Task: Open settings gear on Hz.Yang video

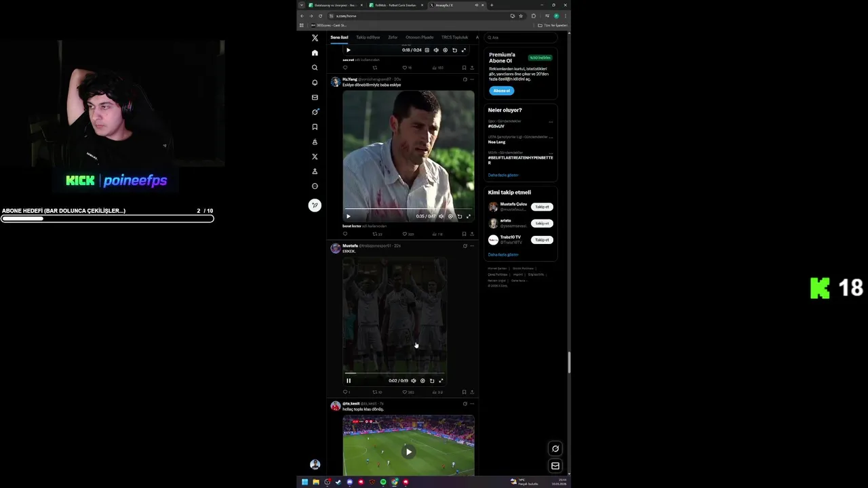Action: (450, 216)
